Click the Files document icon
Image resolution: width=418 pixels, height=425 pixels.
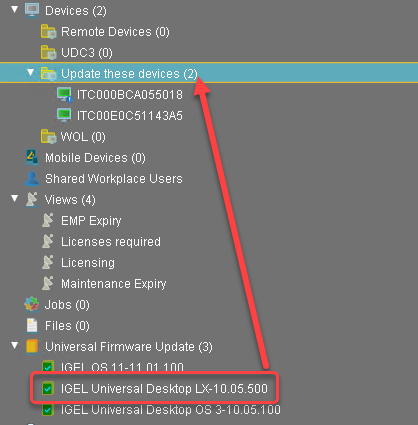point(32,325)
